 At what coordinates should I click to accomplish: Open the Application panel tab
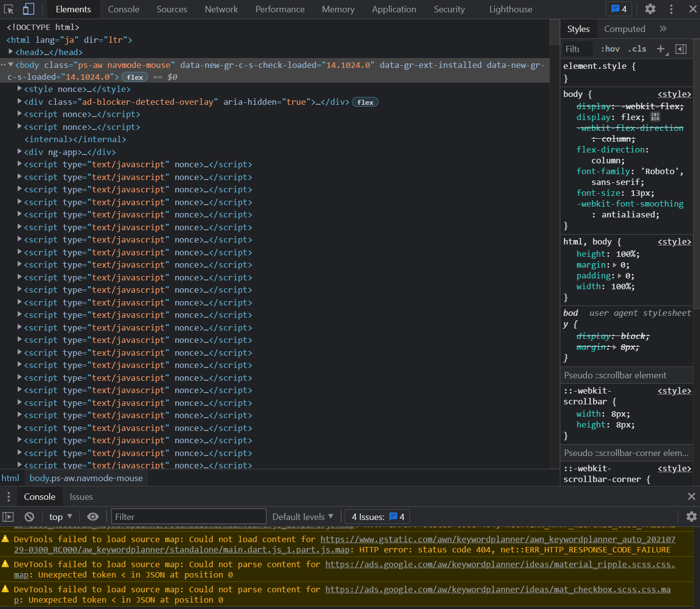[394, 9]
